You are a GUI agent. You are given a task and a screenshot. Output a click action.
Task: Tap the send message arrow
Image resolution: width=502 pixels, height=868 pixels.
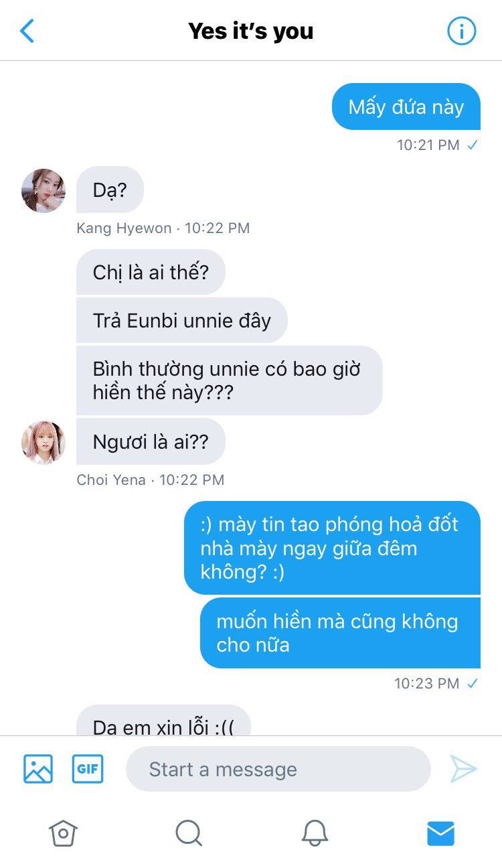463,769
